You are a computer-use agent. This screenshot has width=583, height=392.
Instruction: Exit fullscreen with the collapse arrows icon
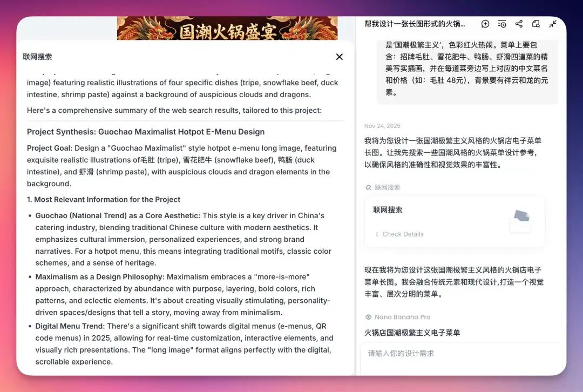point(552,24)
